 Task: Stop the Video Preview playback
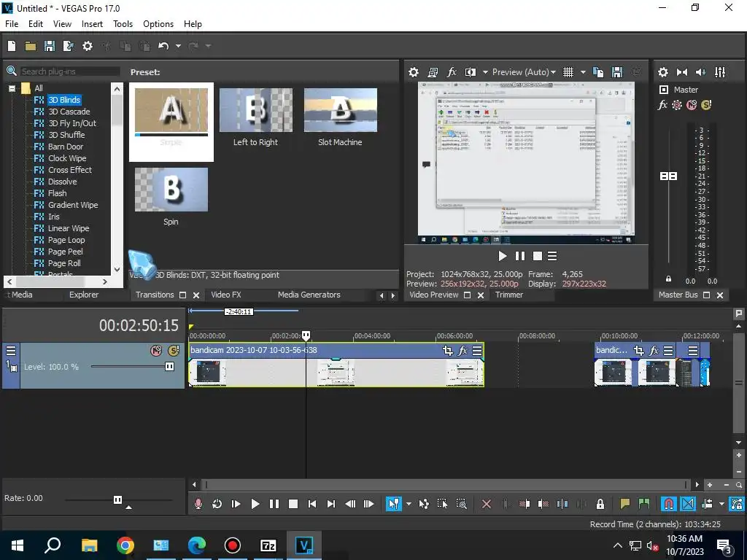point(538,256)
